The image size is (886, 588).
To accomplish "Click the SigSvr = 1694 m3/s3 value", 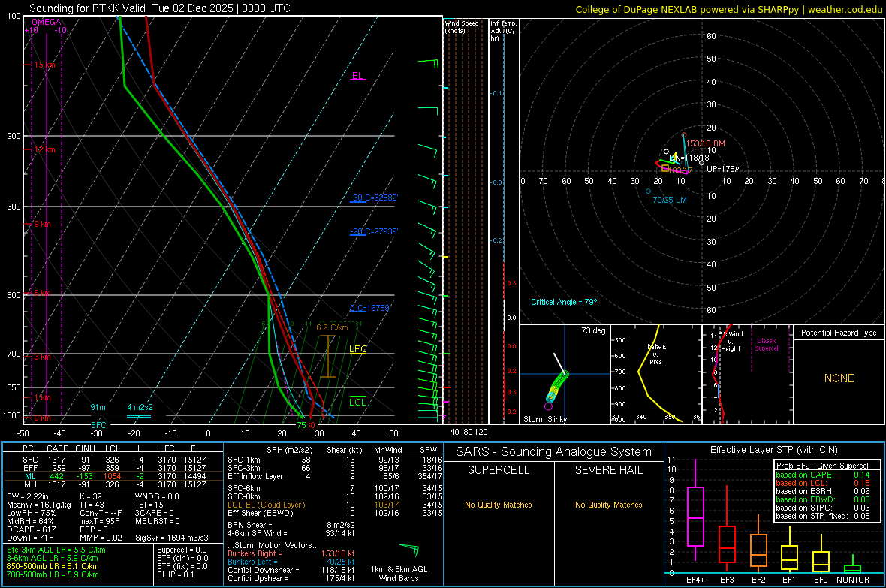I will pyautogui.click(x=172, y=538).
